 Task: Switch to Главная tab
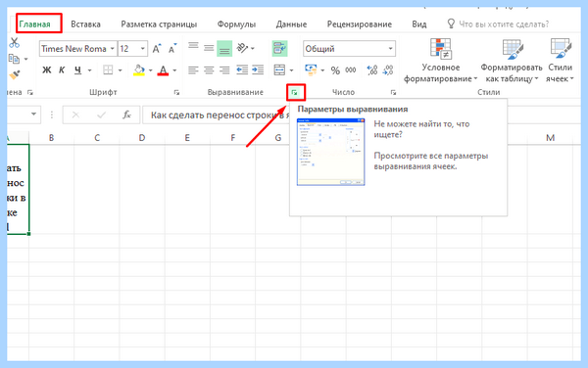(35, 24)
